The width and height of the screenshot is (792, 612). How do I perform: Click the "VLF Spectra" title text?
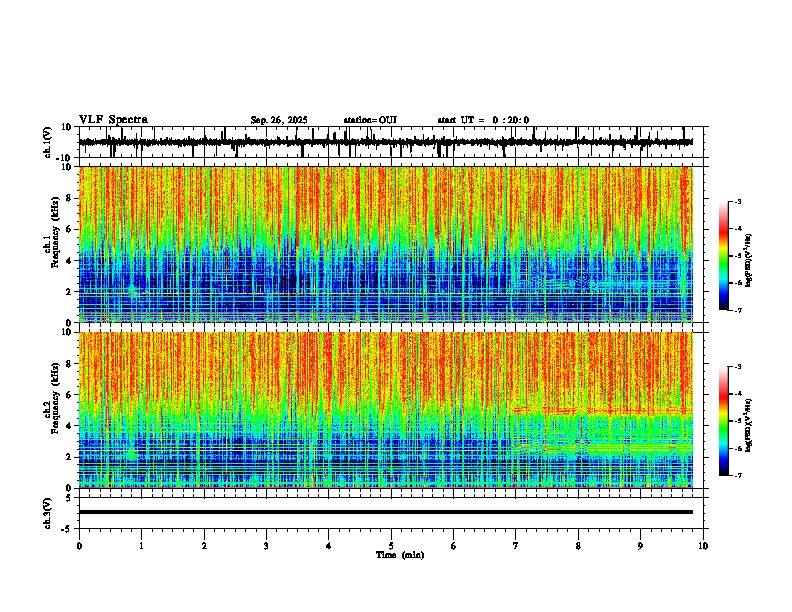[113, 120]
